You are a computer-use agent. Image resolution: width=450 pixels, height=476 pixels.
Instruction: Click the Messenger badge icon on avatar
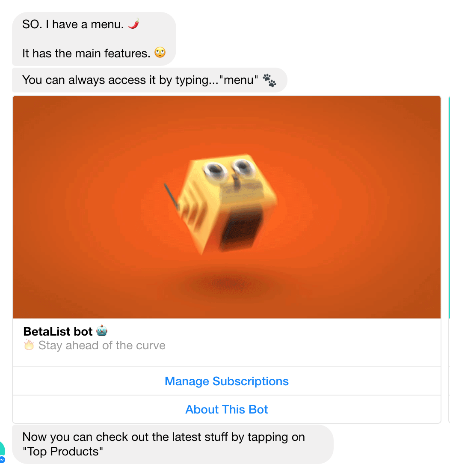click(2, 460)
